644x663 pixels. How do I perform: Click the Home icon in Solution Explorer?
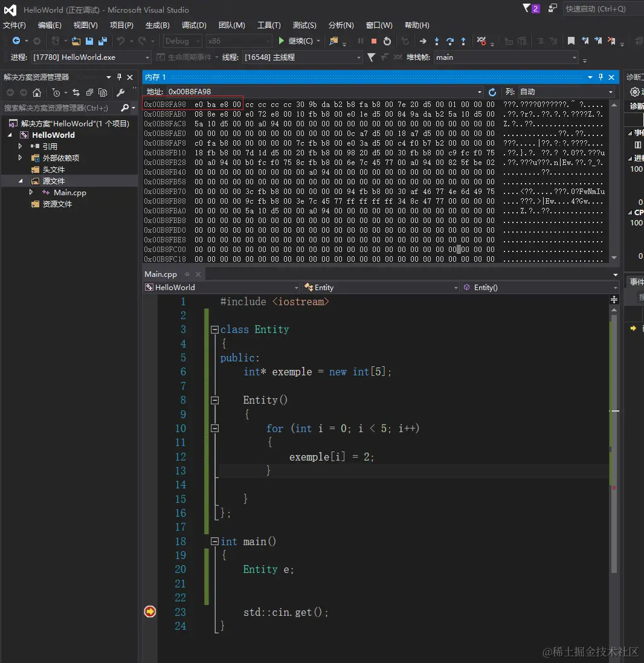point(37,92)
